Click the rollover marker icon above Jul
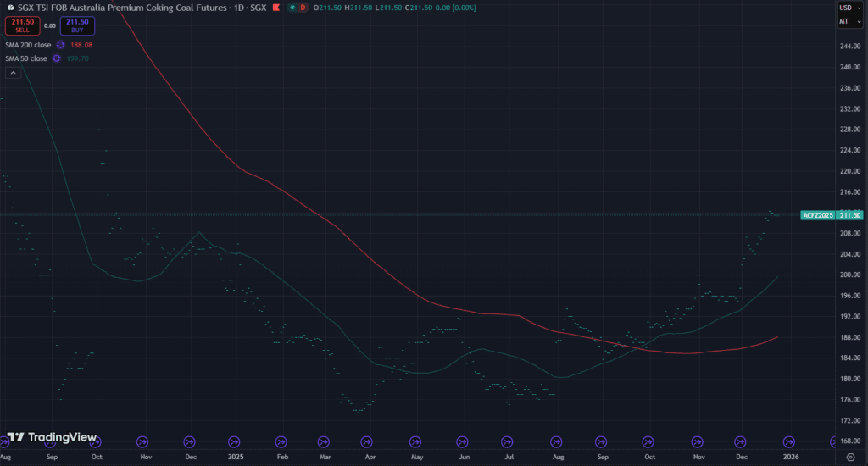The height and width of the screenshot is (466, 868). pyautogui.click(x=509, y=441)
